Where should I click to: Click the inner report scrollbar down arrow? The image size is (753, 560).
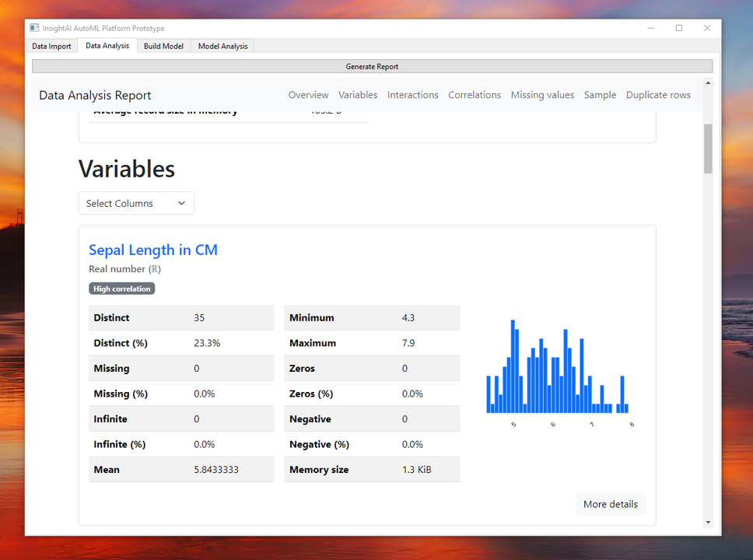708,523
